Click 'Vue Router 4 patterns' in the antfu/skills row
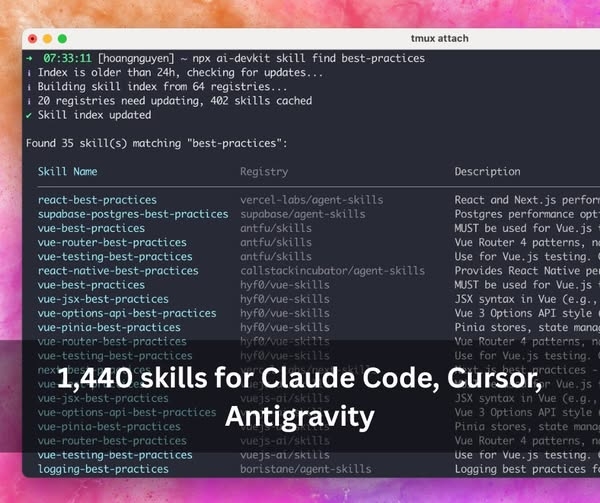Image resolution: width=600 pixels, height=503 pixels. click(527, 243)
